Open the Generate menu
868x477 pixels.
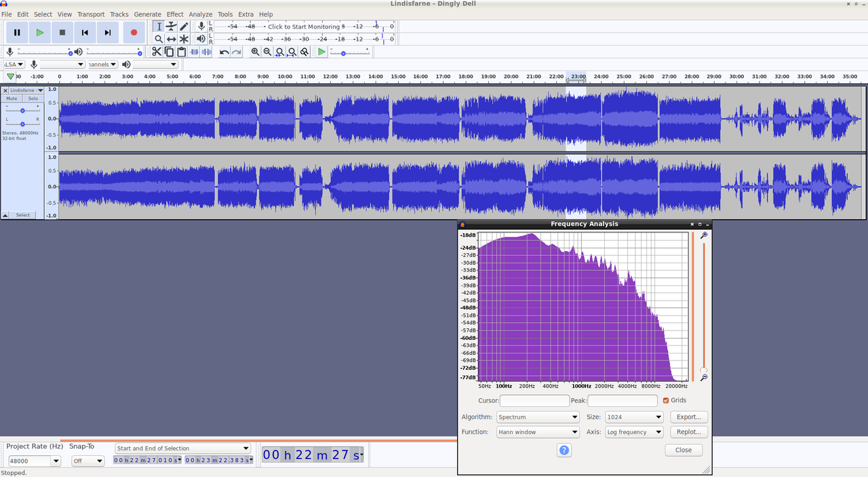click(147, 14)
